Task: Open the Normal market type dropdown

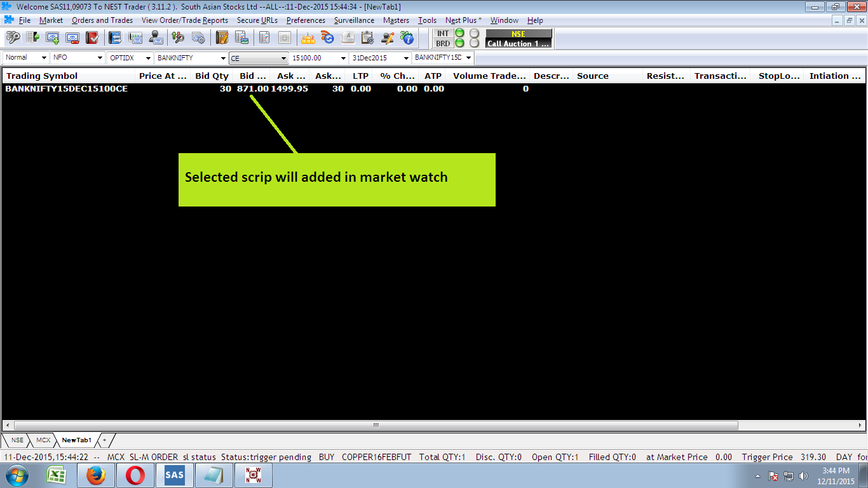Action: point(44,58)
